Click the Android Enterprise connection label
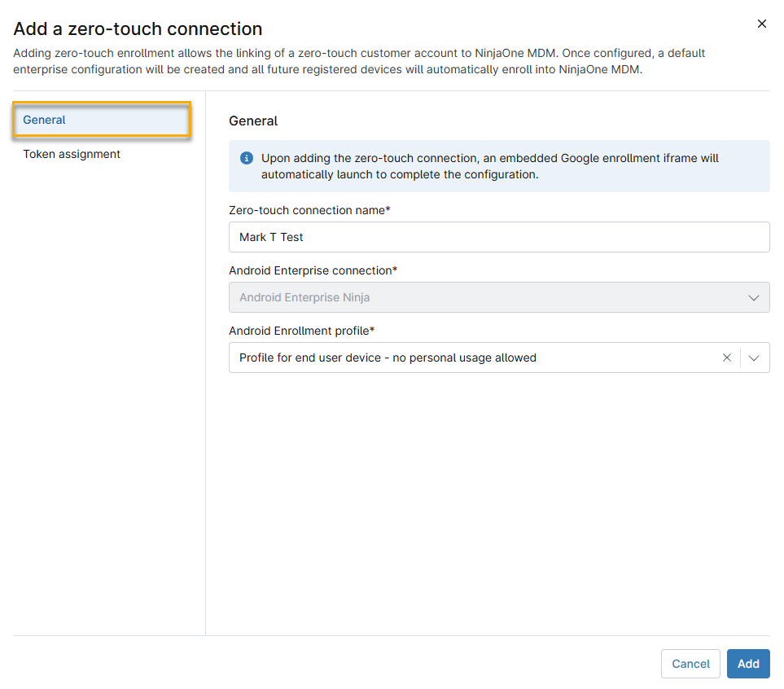Image resolution: width=784 pixels, height=689 pixels. 313,270
